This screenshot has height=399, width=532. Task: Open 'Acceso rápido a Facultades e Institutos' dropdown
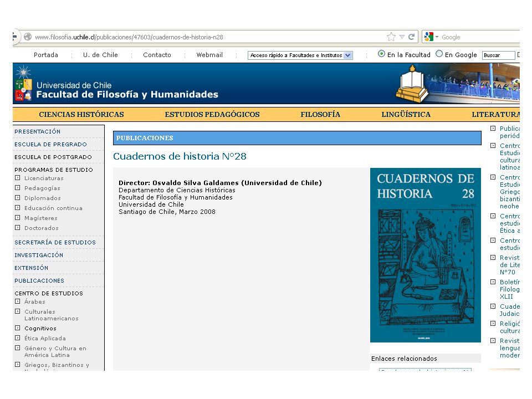point(300,55)
